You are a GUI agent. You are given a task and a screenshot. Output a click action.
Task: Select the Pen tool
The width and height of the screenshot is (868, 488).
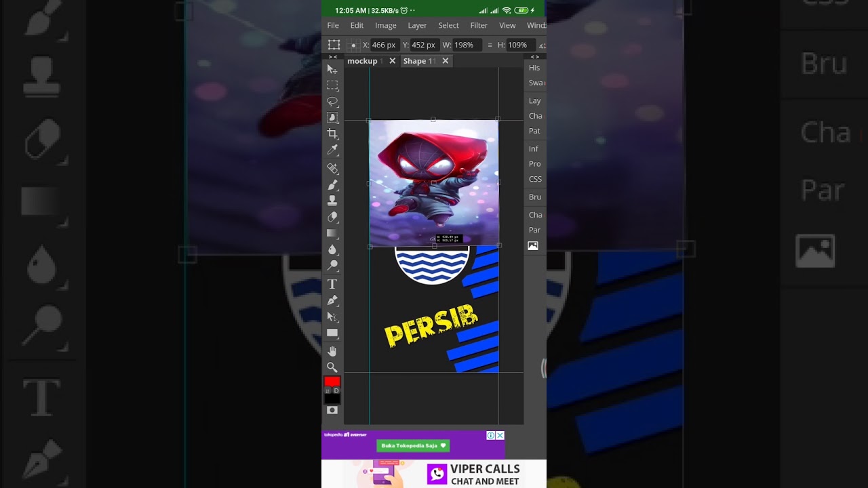click(332, 300)
